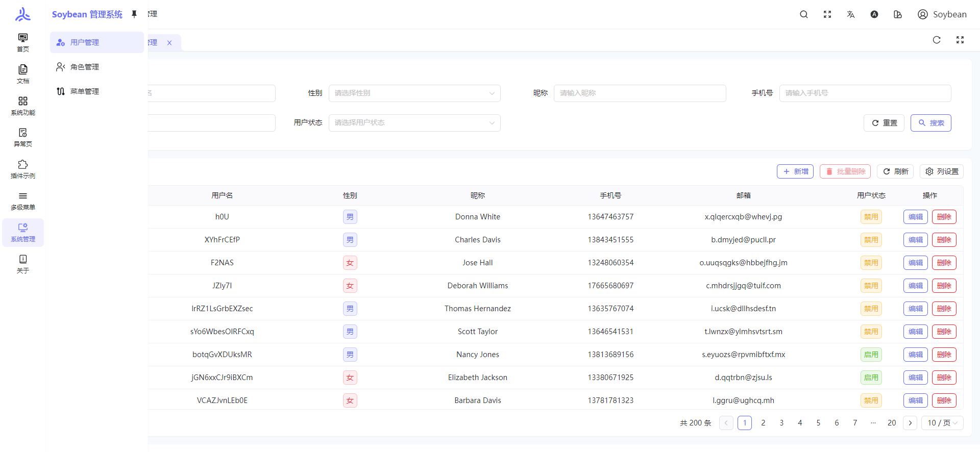
Task: Click the search magnifier icon in header
Action: pos(803,14)
